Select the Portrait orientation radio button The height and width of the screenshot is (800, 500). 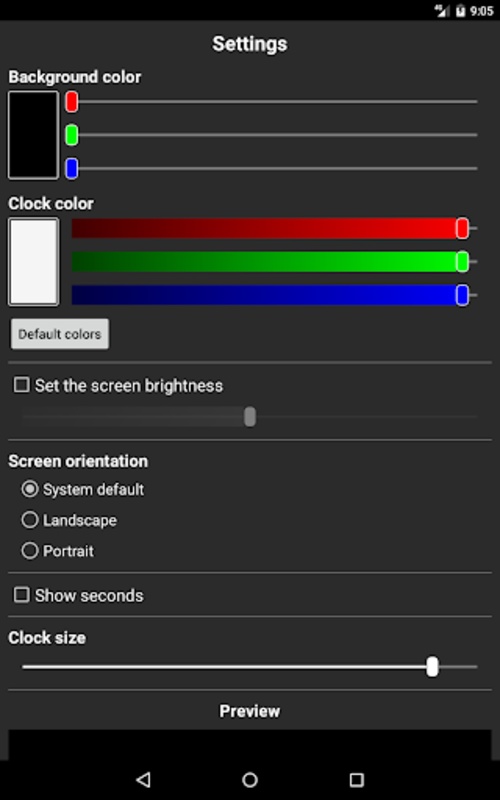tap(30, 551)
